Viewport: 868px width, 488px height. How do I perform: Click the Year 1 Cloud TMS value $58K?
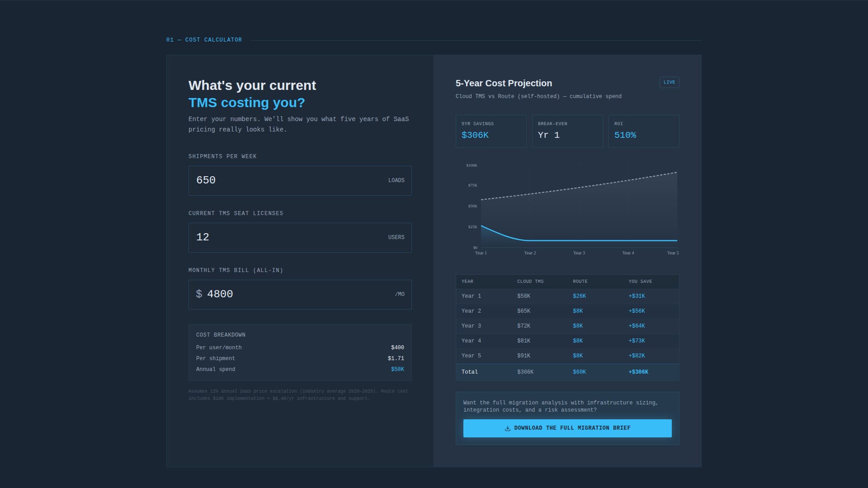click(524, 296)
